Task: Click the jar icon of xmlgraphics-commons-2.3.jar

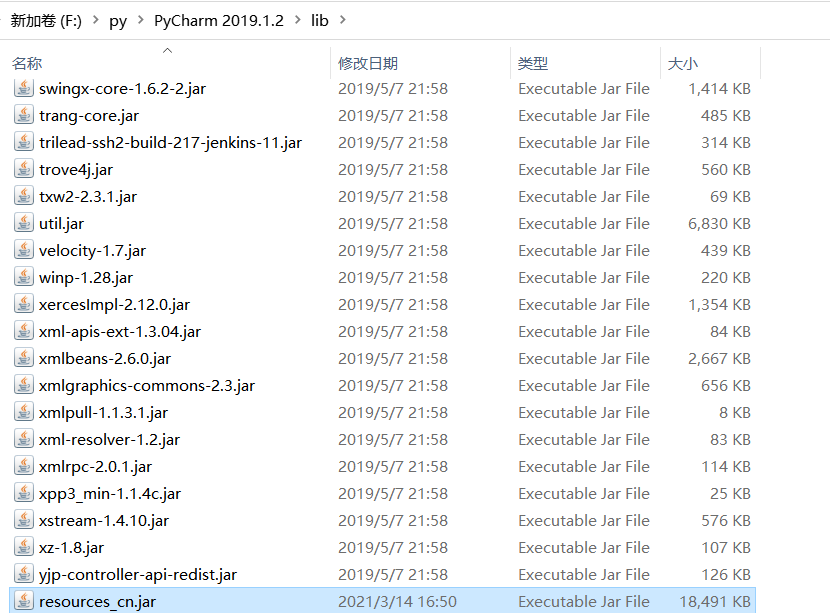Action: pyautogui.click(x=24, y=385)
